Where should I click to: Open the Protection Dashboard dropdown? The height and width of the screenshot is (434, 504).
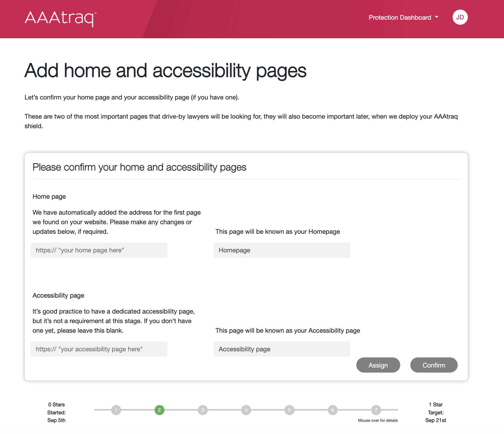pyautogui.click(x=400, y=17)
